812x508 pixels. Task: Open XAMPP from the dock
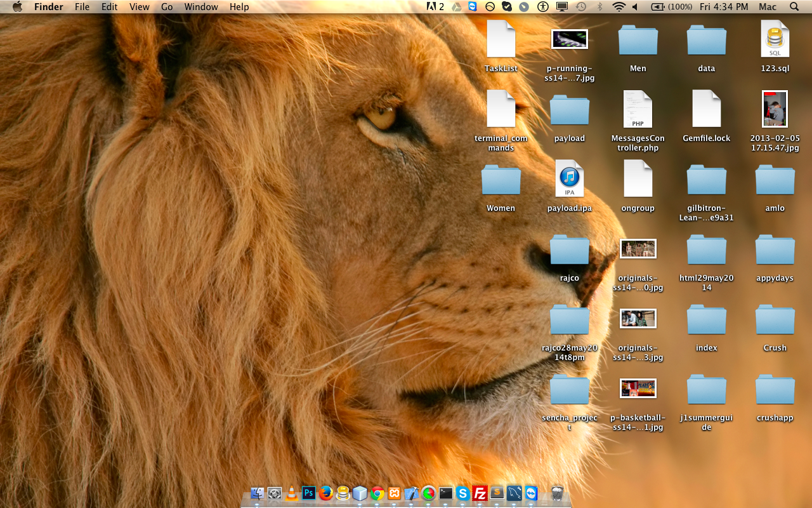[x=395, y=493]
